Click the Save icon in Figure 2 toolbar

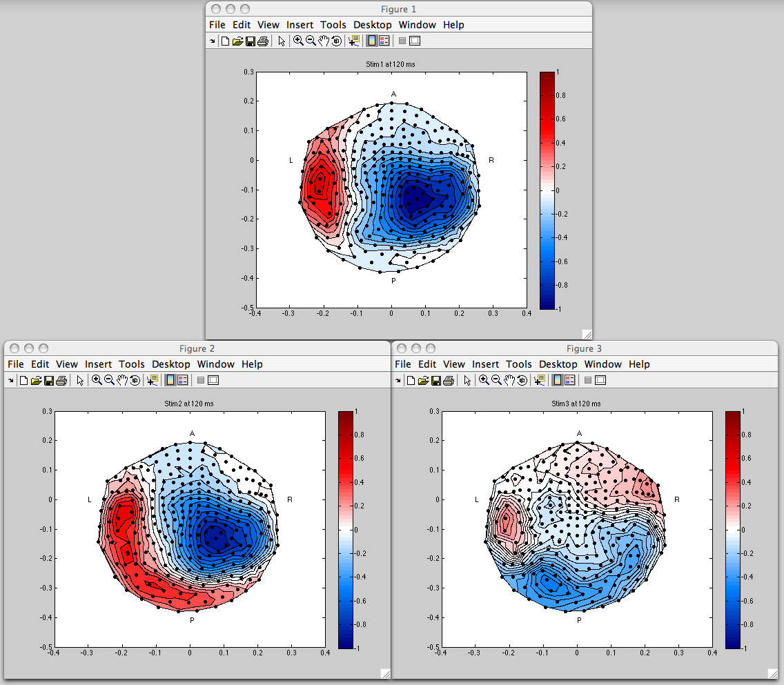click(49, 380)
